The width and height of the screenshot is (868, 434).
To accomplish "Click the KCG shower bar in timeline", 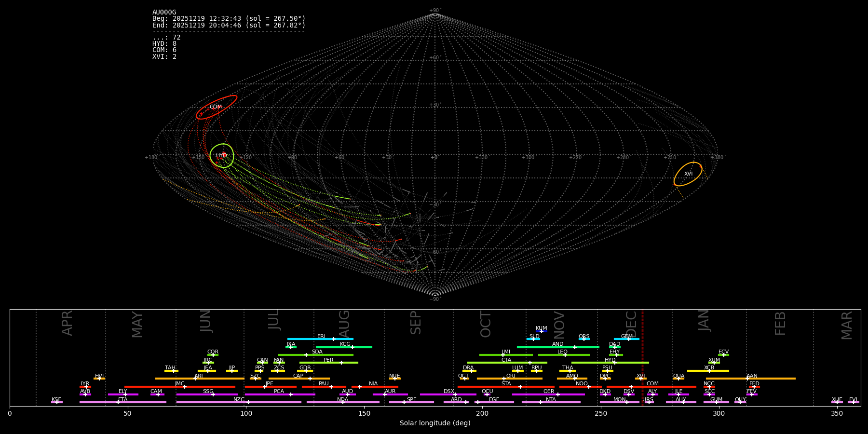I will click(344, 347).
